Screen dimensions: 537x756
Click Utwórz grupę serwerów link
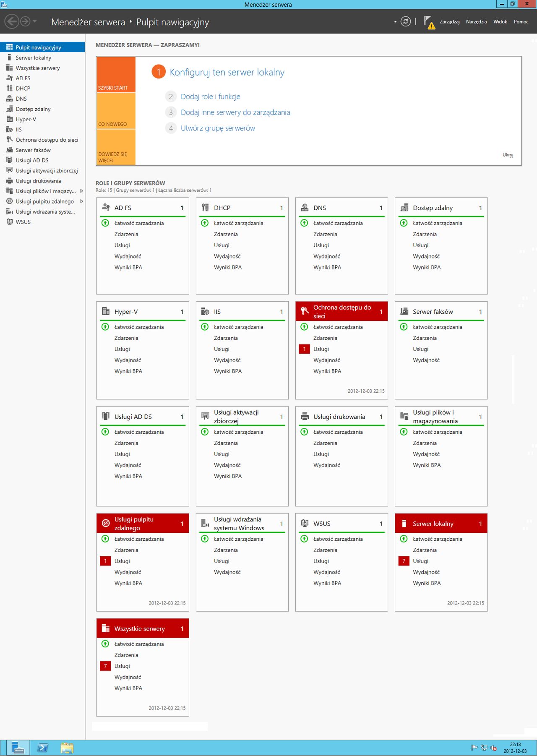click(218, 128)
